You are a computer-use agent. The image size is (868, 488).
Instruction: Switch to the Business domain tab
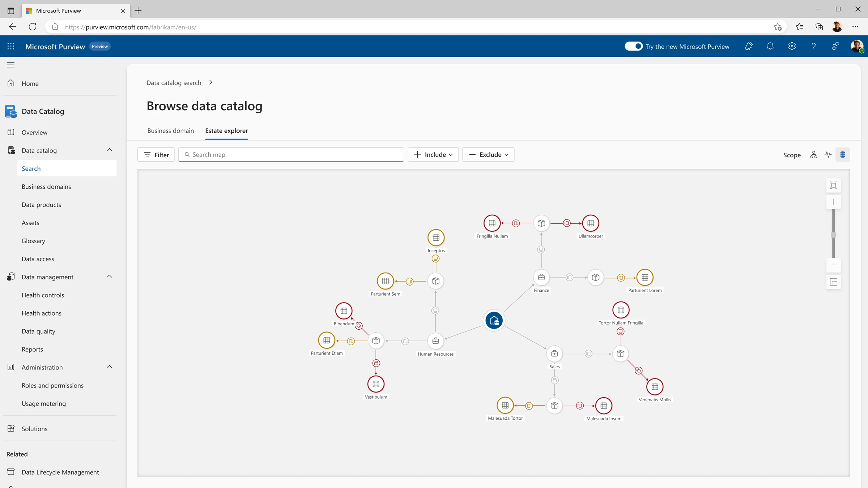(170, 130)
